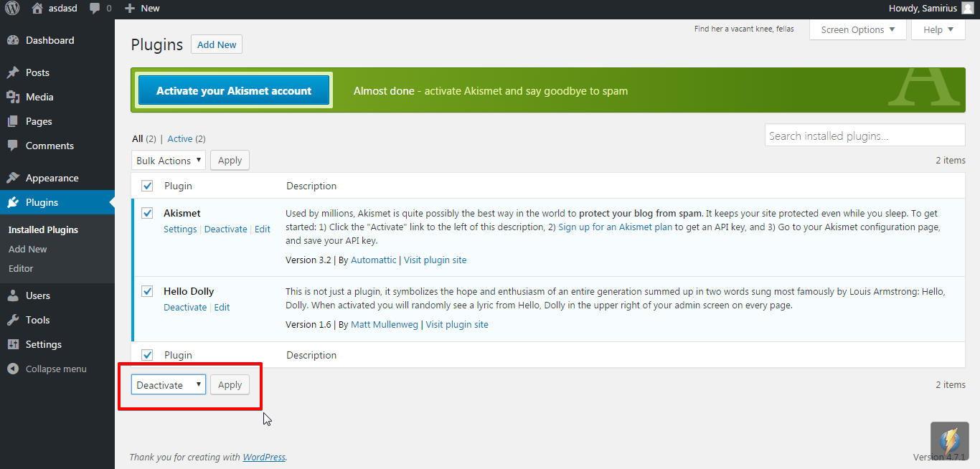Click the Tools wrench icon
The width and height of the screenshot is (980, 469).
coord(13,320)
